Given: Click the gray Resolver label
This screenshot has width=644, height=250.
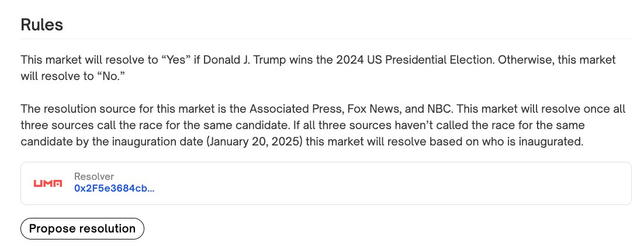Looking at the screenshot, I should click(x=94, y=176).
